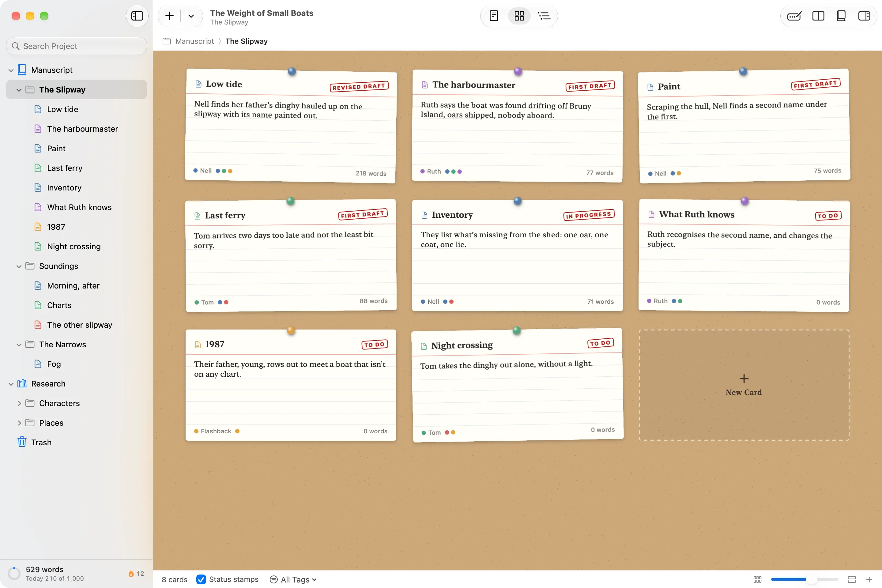
Task: Select the 'What Ruth knows' card title
Action: (697, 214)
